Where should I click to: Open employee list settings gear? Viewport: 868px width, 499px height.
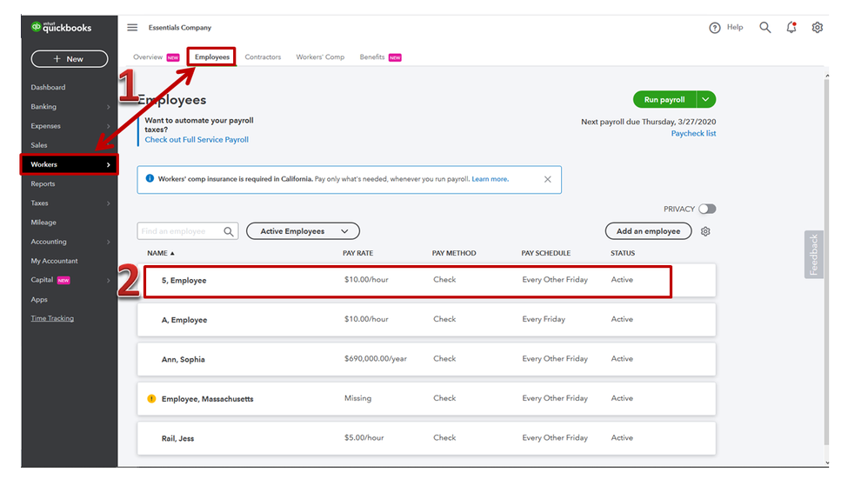[705, 231]
